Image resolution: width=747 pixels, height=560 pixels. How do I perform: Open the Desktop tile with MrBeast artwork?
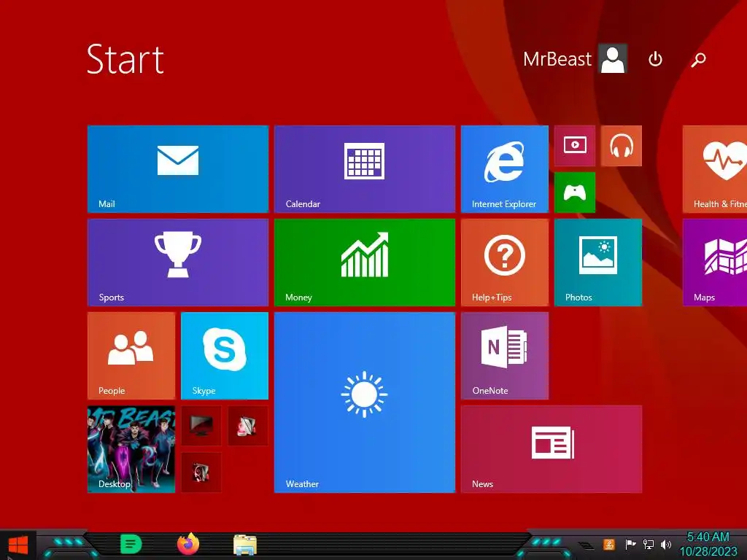pyautogui.click(x=131, y=449)
